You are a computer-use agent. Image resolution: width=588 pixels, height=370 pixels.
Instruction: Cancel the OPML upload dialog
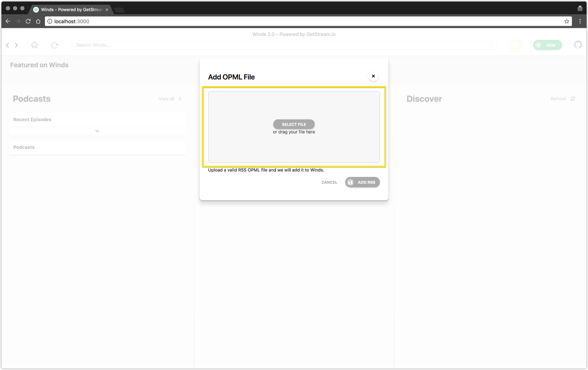(x=329, y=182)
